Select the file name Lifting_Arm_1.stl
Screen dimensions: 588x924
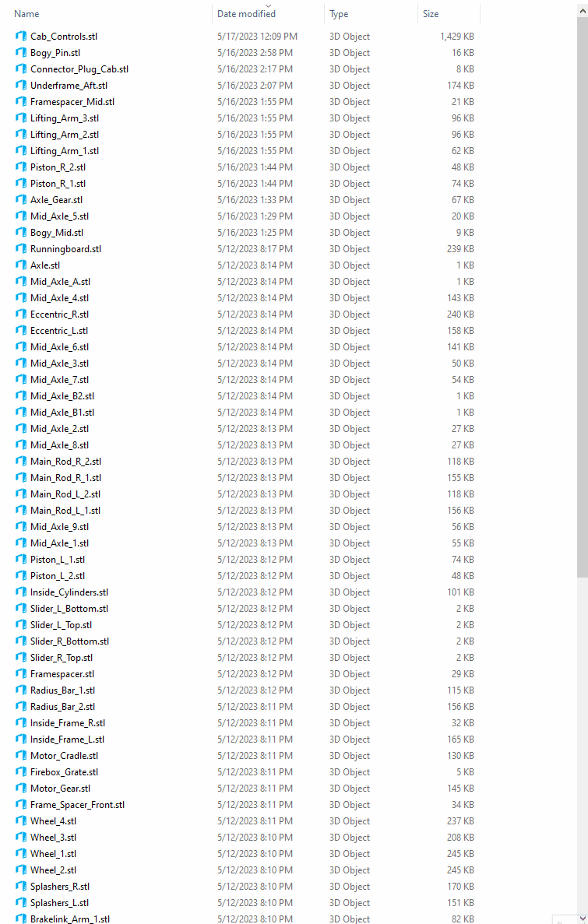tap(65, 151)
